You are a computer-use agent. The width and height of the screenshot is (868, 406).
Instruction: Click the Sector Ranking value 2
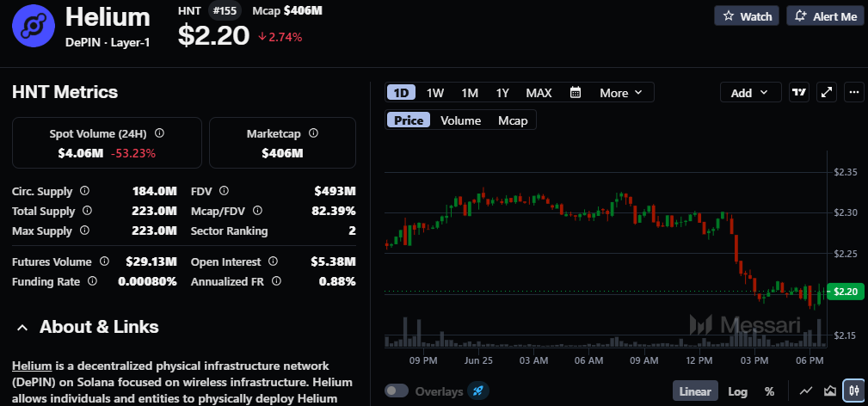tap(352, 231)
